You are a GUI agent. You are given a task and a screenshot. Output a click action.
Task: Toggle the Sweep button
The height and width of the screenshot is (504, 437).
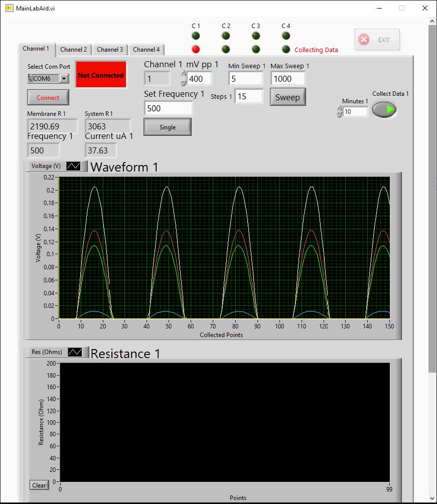[287, 97]
